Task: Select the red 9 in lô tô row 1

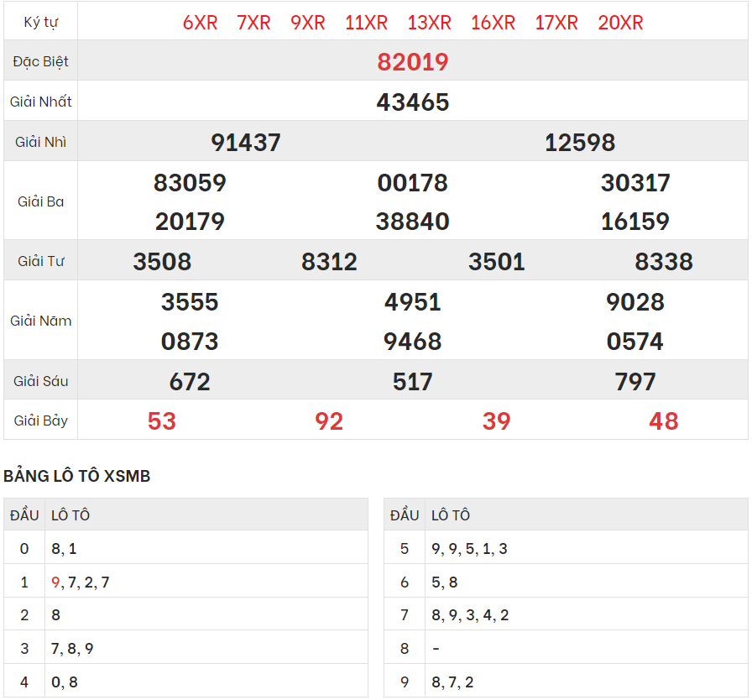Action: point(55,582)
